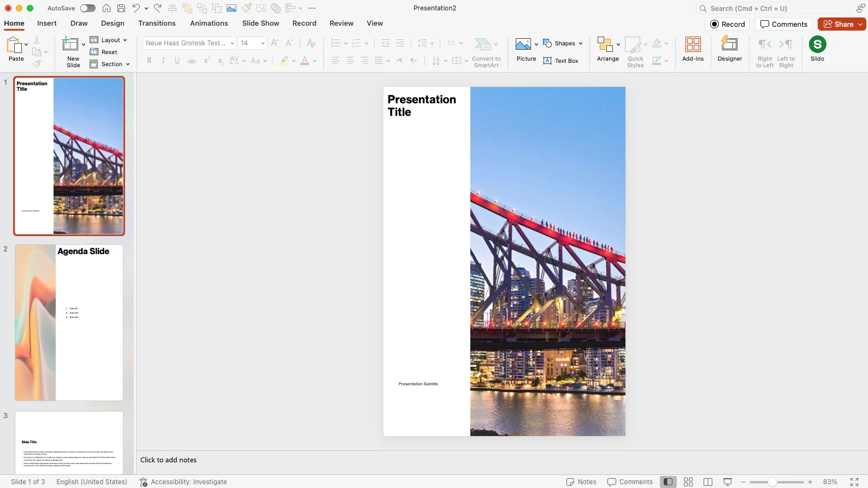
Task: Click the Convert to SmartArt icon
Action: coord(483,44)
